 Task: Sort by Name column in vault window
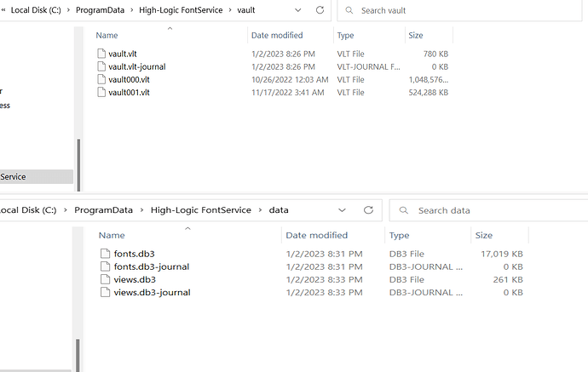pos(107,35)
